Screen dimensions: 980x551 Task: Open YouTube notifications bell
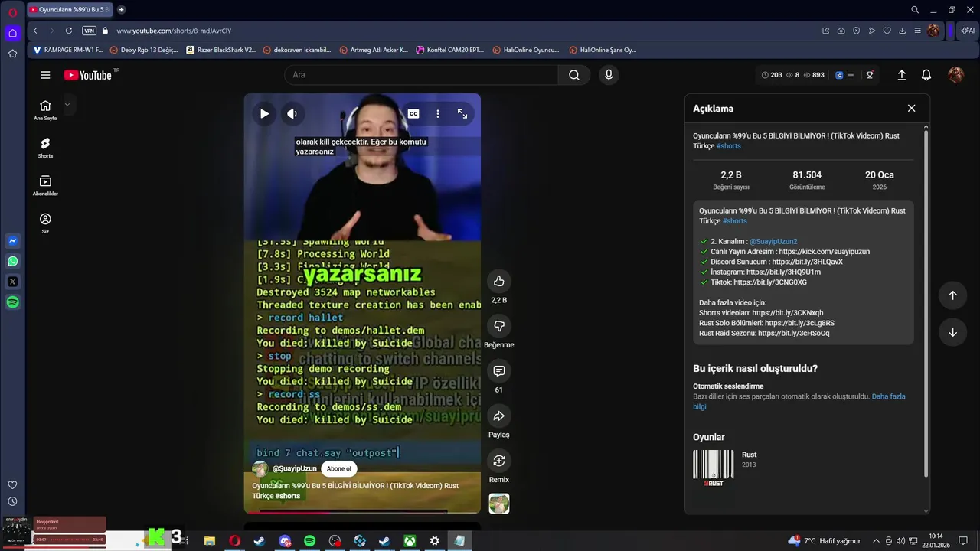point(926,75)
